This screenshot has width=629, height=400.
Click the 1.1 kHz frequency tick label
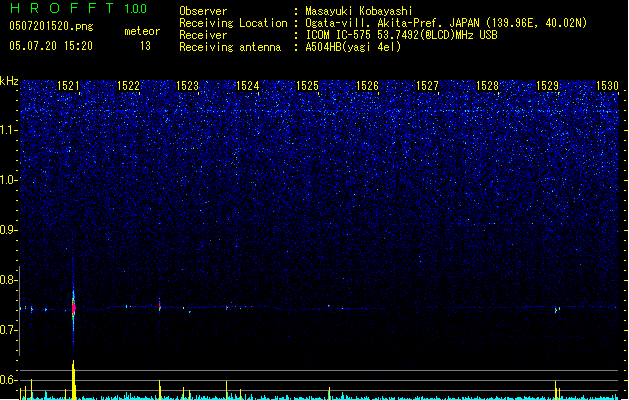(9, 130)
